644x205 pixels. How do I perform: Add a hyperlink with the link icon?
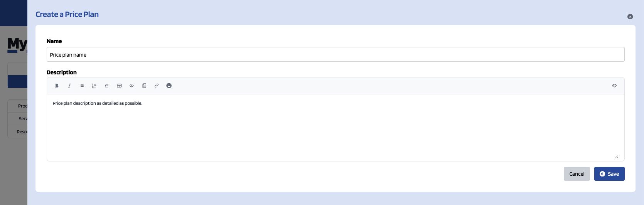point(157,86)
